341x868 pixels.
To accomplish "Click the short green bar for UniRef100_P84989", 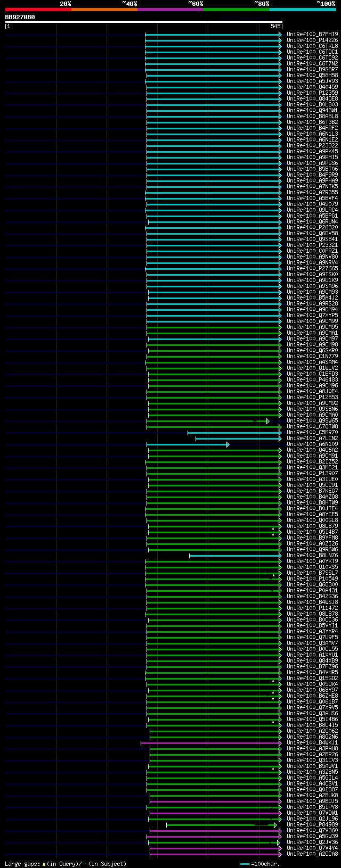I will click(222, 825).
